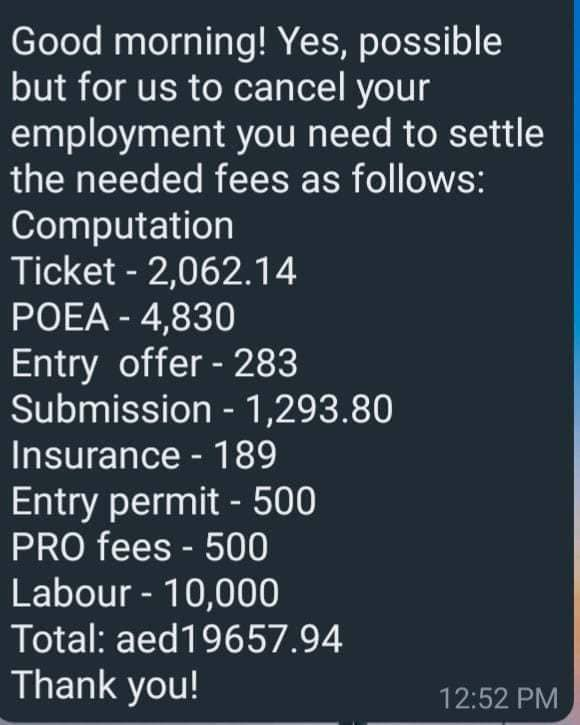This screenshot has width=580, height=725.
Task: Click the 'Entry permit - 500' text
Action: click(163, 503)
